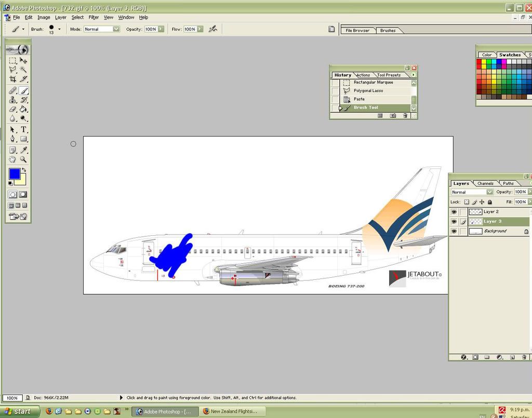Image resolution: width=532 pixels, height=418 pixels.
Task: Switch to the Channels tab
Action: pos(485,183)
